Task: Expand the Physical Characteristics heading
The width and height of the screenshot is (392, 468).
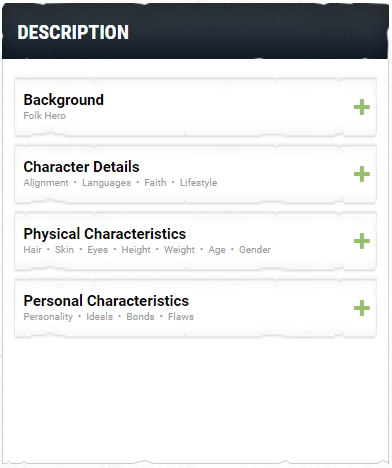Action: 105,234
